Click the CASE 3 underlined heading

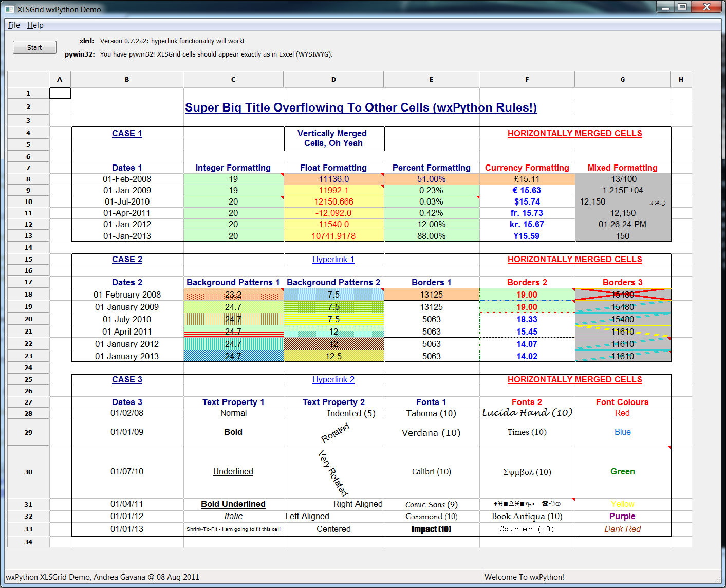tap(127, 380)
